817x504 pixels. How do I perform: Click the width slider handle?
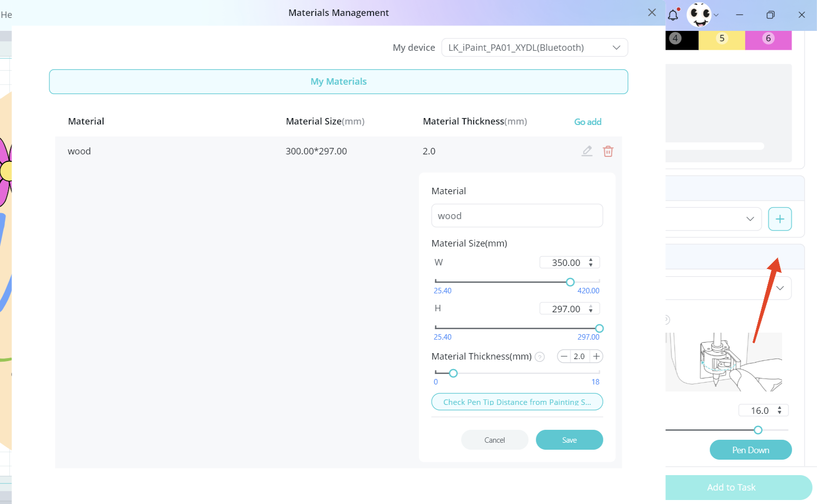tap(570, 282)
